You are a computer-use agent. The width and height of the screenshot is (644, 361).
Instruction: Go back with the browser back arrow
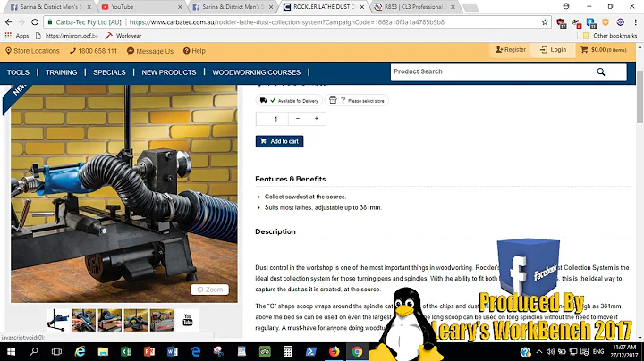(x=8, y=22)
